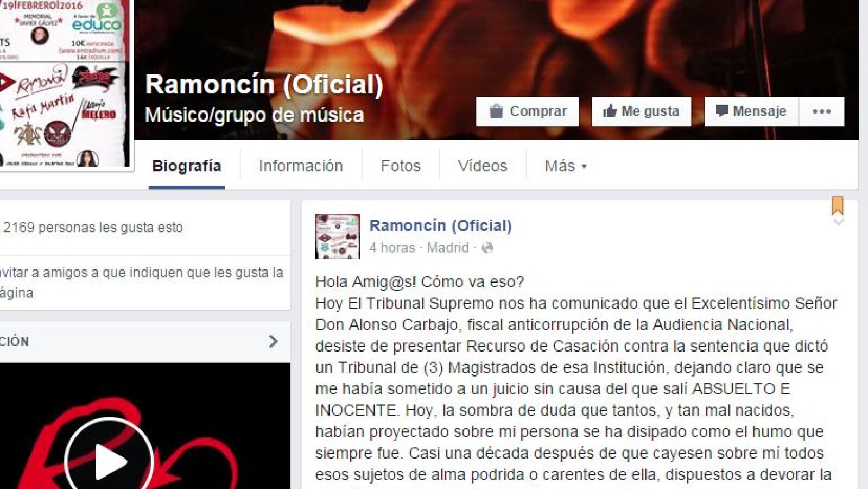Send a message via Mensaje button

[x=751, y=111]
